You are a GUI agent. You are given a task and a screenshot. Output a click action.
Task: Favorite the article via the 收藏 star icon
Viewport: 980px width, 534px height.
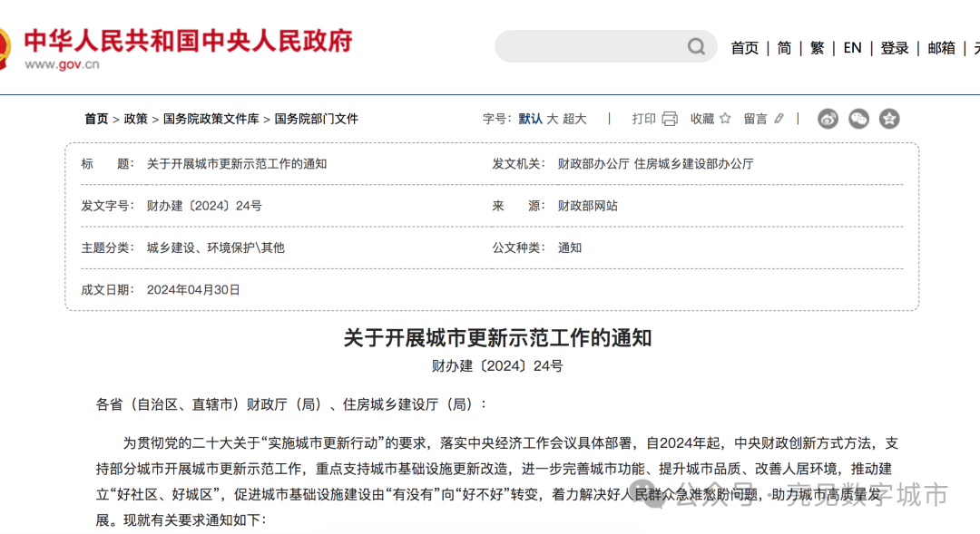point(724,118)
